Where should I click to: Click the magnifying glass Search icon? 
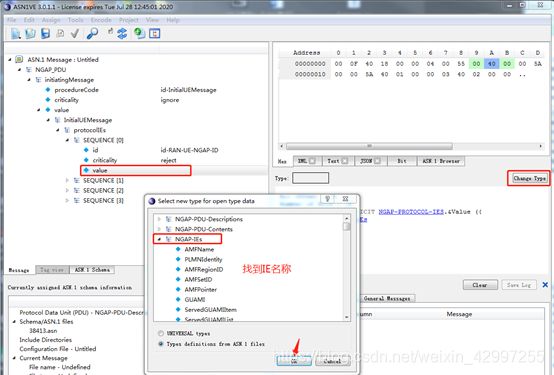click(x=92, y=34)
